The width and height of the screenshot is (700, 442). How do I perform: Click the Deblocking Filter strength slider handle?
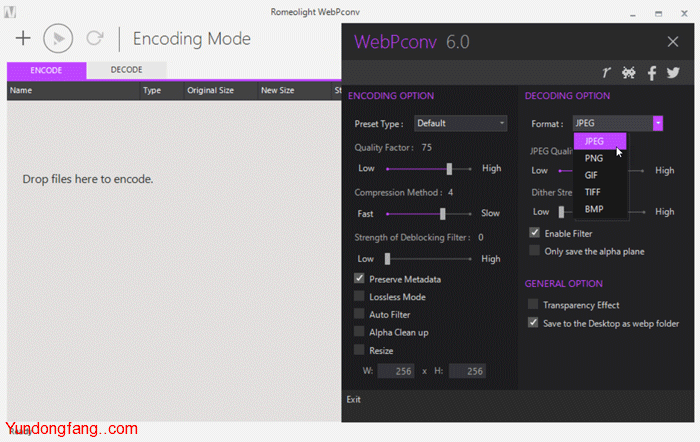click(x=388, y=259)
